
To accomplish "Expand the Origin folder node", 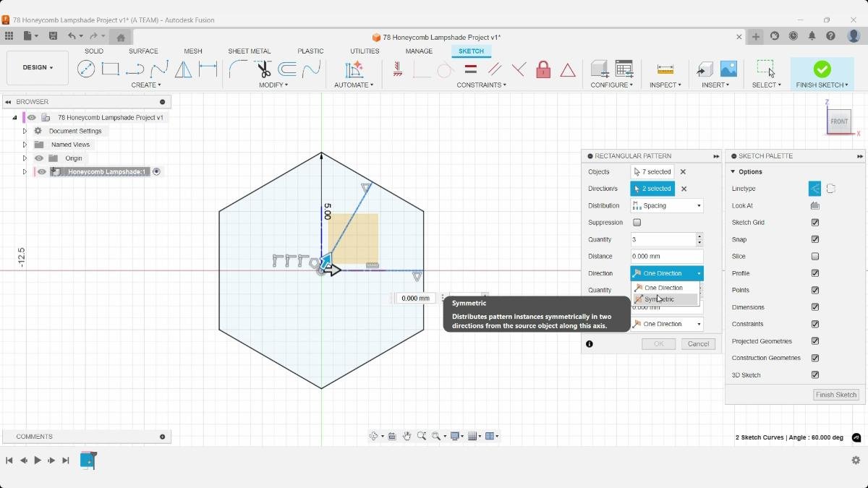I will (x=25, y=158).
